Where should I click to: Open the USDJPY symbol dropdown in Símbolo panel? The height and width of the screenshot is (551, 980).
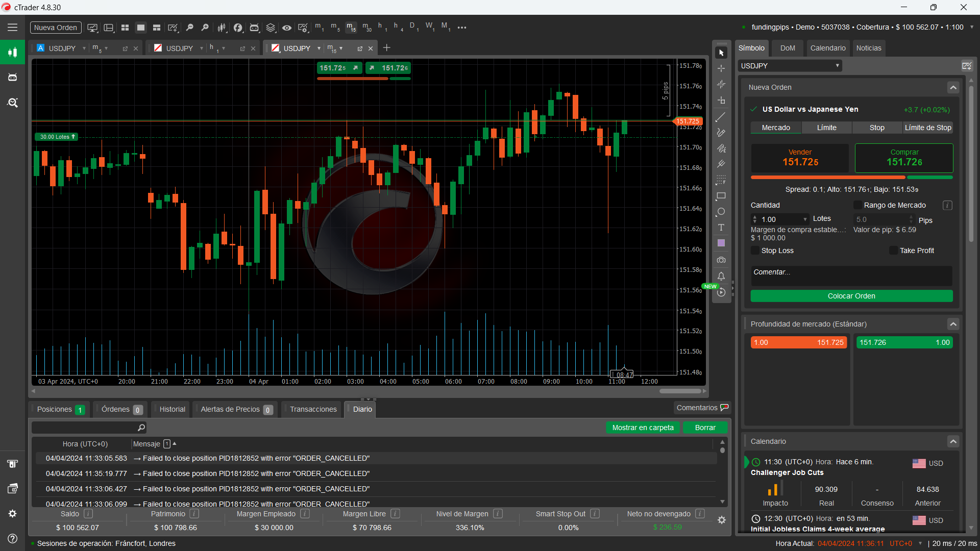click(x=790, y=66)
